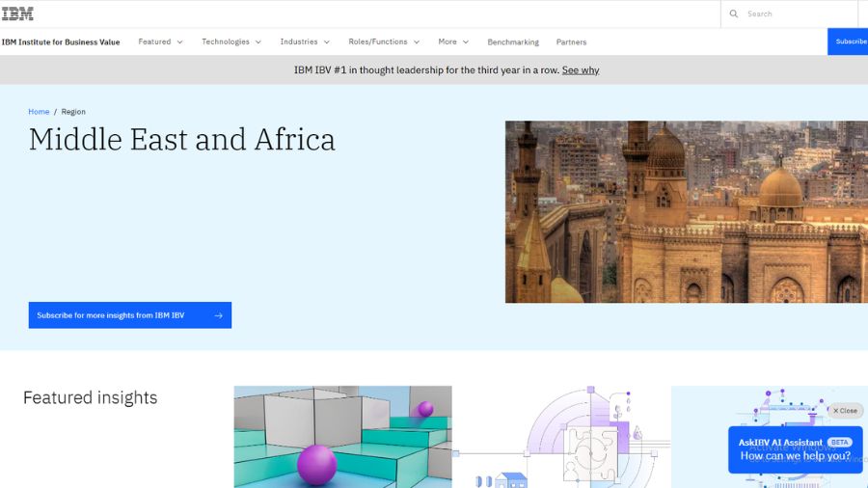Select the Middle East and Africa heading
The width and height of the screenshot is (868, 488).
tap(182, 140)
